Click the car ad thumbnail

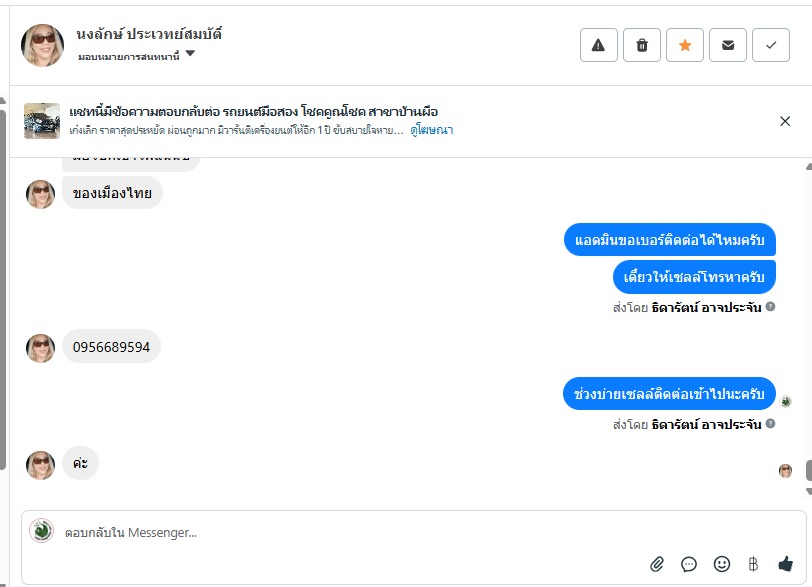coord(42,120)
